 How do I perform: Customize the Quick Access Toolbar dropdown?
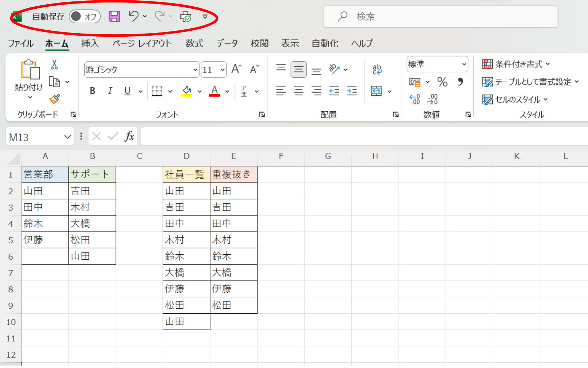(205, 16)
